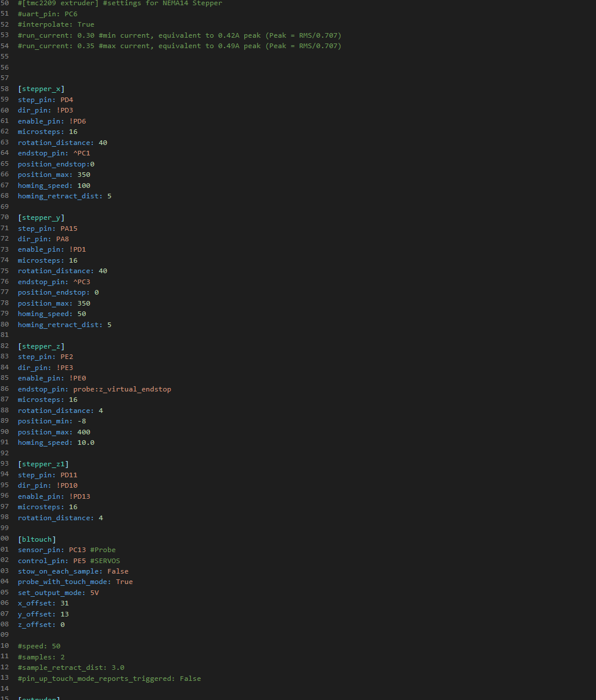Click the 'z_offset: 0' line

(41, 625)
